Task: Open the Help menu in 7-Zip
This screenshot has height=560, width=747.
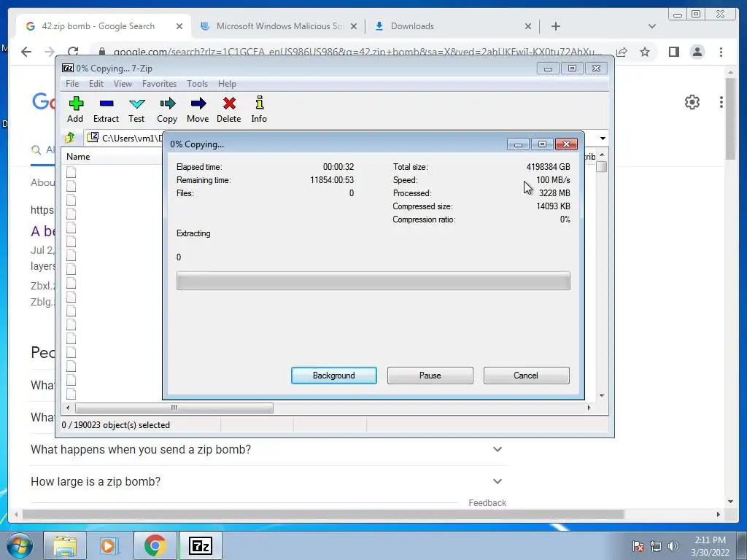Action: [x=228, y=84]
